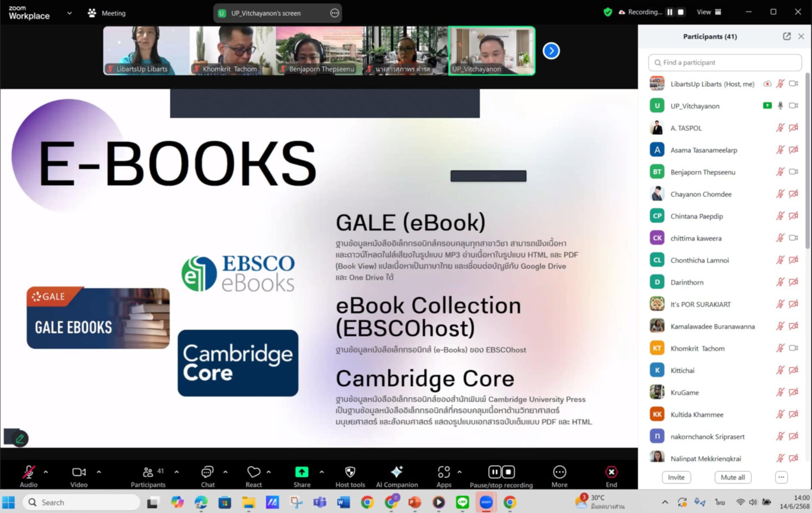812x513 pixels.
Task: Unmute the Audio microphone
Action: (29, 472)
